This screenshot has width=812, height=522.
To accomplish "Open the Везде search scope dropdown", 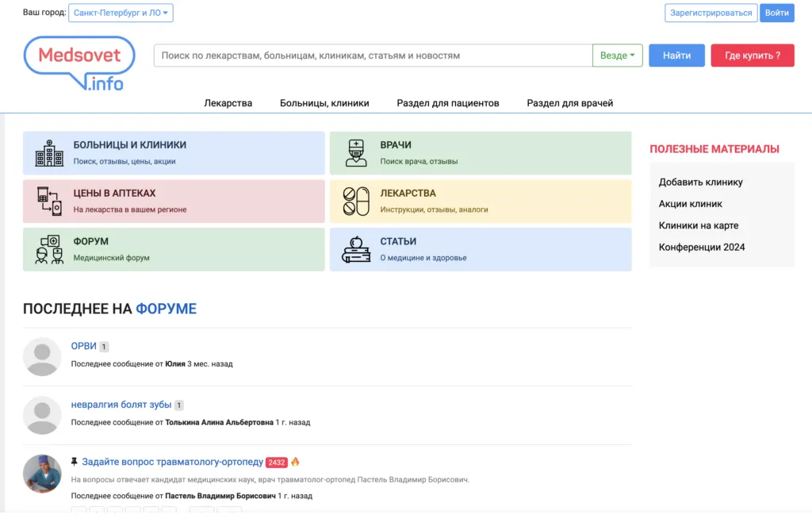I will [x=617, y=56].
